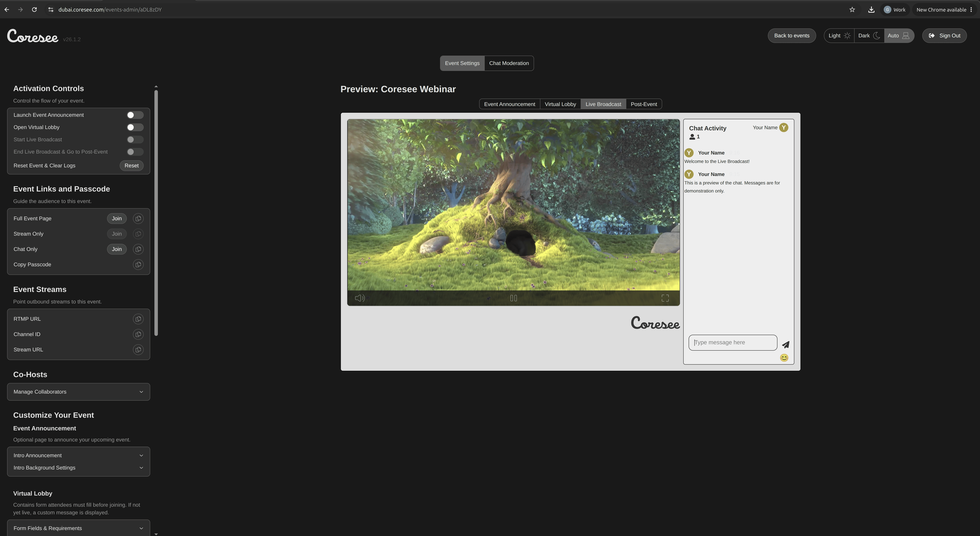This screenshot has width=980, height=536.
Task: View site information icon in address bar
Action: pos(50,10)
